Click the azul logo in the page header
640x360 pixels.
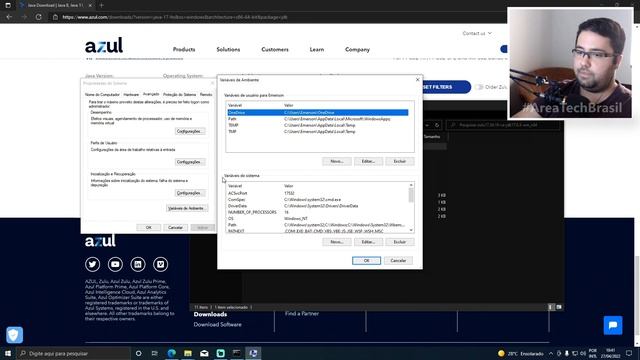[x=104, y=45]
